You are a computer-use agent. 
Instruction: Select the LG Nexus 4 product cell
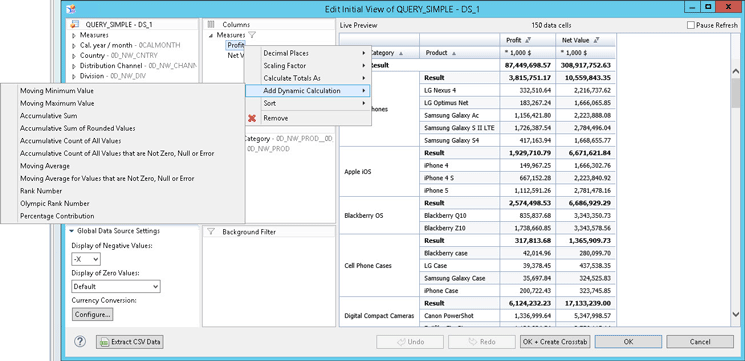[460, 90]
